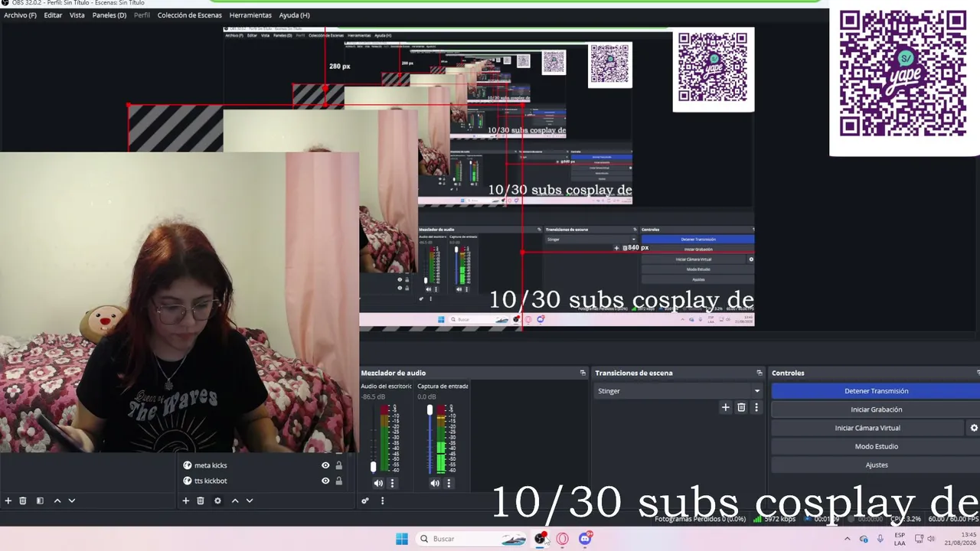Open the Ayuda menu
This screenshot has height=551, width=980.
click(x=295, y=15)
